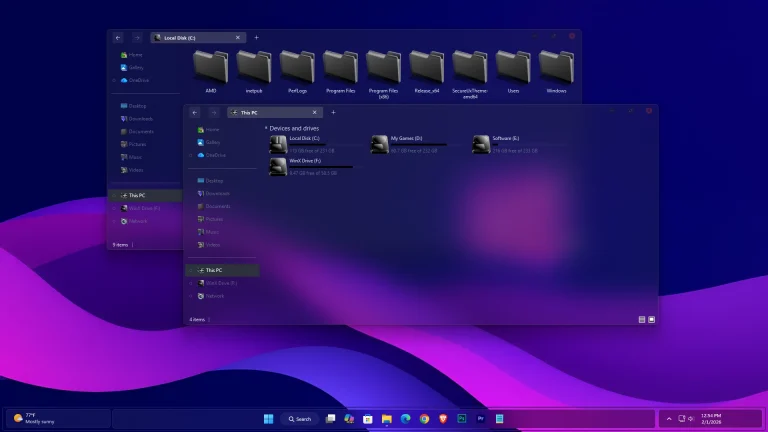768x432 pixels.
Task: Open Gallery in Local Disk window sidebar
Action: tap(132, 68)
